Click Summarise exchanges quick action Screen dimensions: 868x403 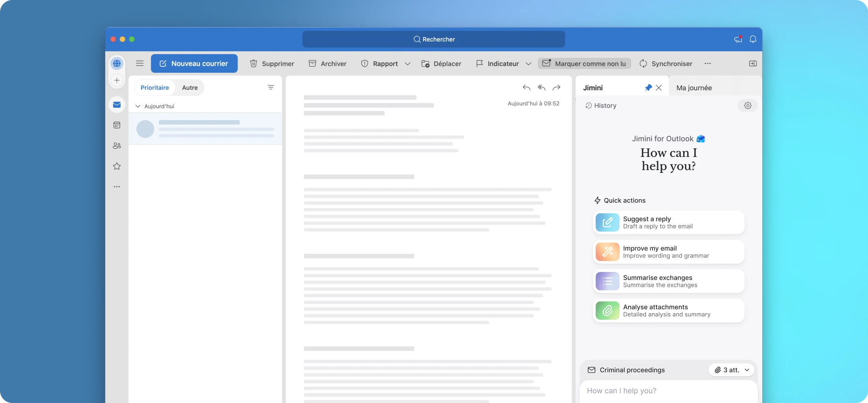click(669, 281)
